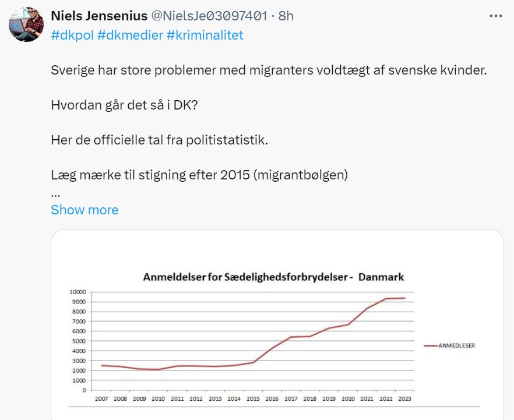The width and height of the screenshot is (514, 420).
Task: Click the 2015 label on chart axis
Action: pos(252,398)
